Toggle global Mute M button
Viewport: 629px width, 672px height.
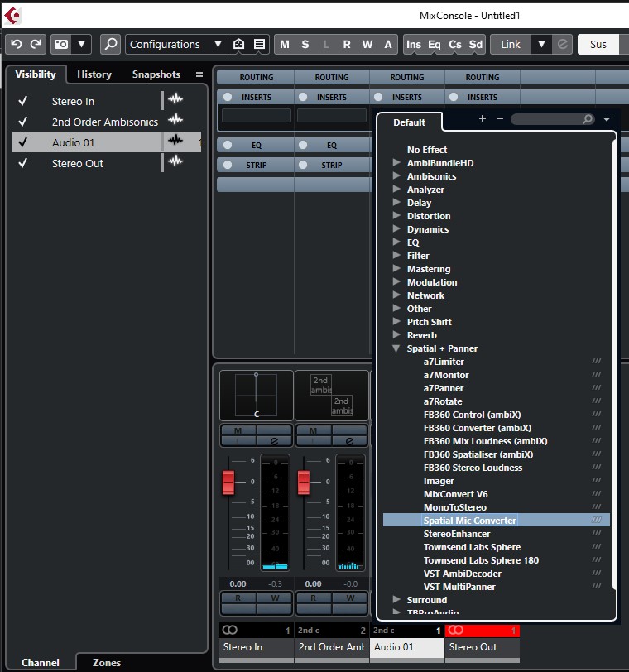[x=285, y=45]
